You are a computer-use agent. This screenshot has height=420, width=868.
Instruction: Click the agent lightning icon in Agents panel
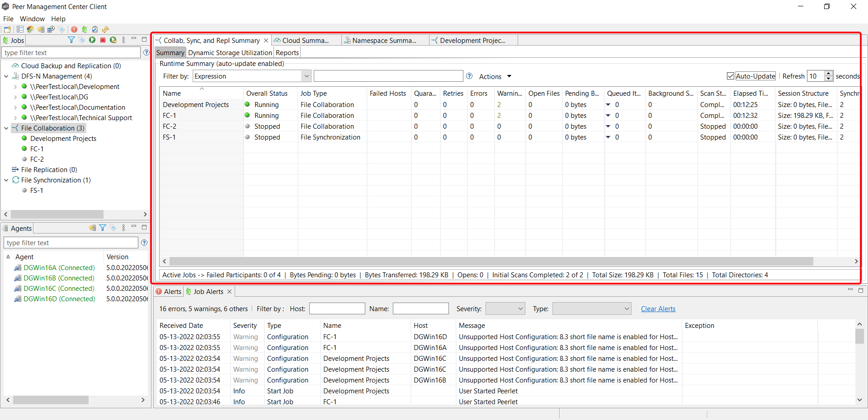(x=92, y=228)
